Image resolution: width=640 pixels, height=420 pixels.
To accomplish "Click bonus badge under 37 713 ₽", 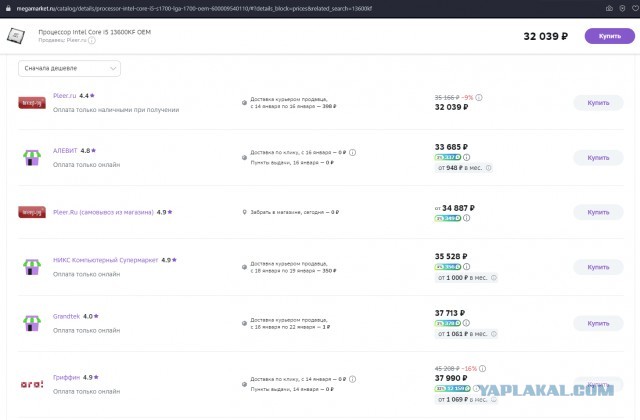I will pyautogui.click(x=448, y=323).
